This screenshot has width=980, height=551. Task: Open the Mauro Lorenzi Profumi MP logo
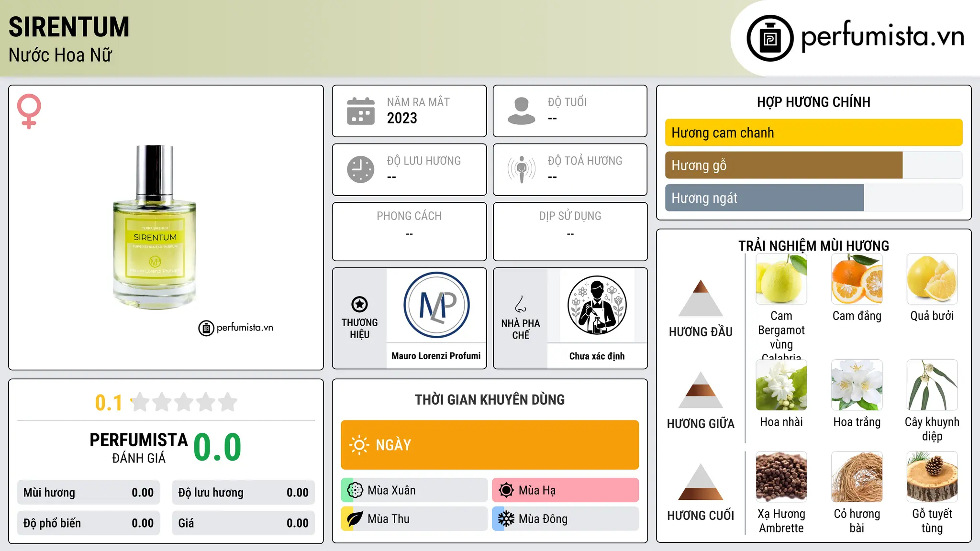click(436, 305)
